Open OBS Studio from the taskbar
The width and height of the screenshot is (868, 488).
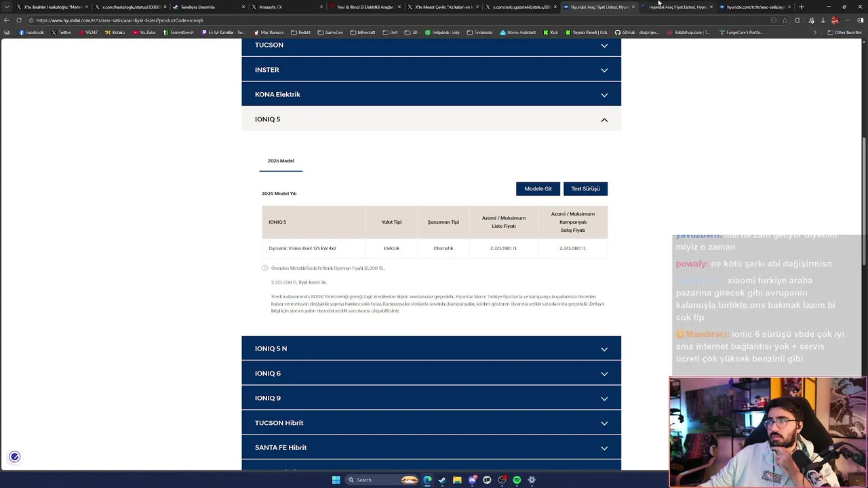tap(502, 480)
